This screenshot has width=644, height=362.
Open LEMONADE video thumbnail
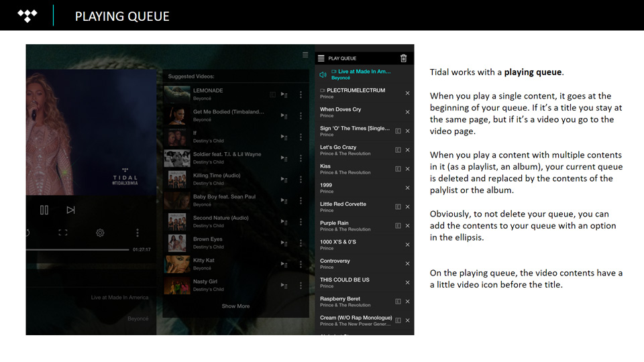point(177,95)
